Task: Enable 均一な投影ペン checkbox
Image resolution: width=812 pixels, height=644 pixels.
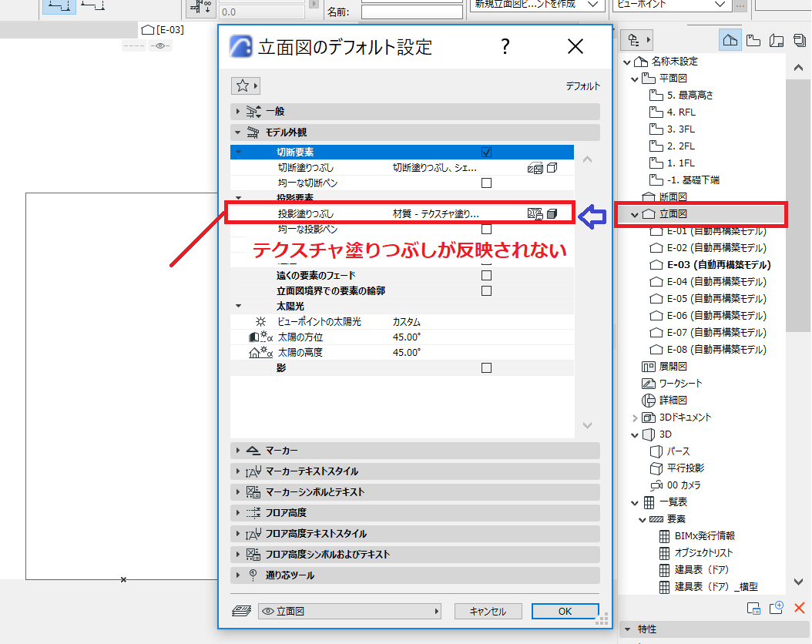Action: 486,229
